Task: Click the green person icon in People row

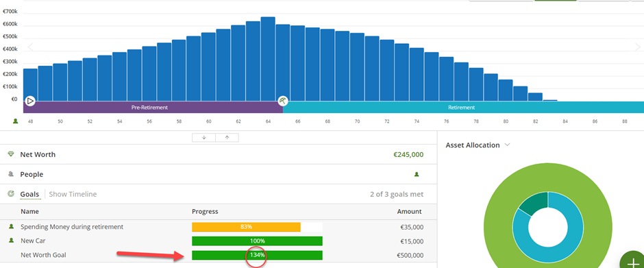Action: 417,174
